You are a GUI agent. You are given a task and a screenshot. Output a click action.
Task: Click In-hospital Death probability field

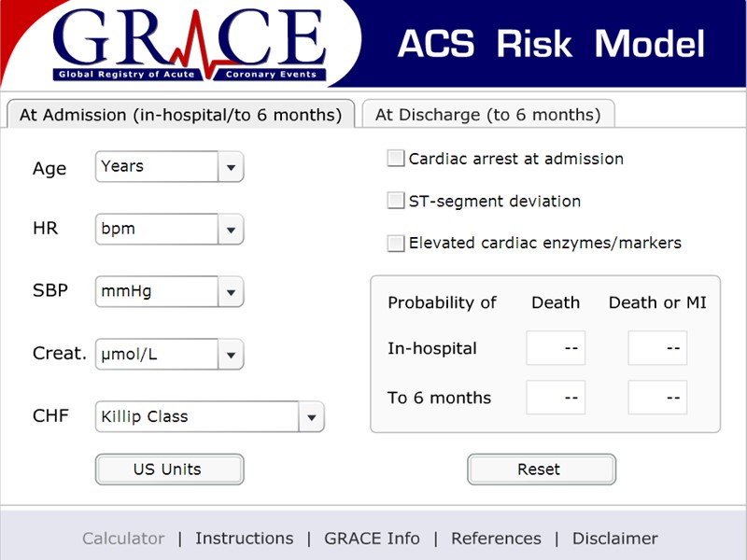point(556,348)
